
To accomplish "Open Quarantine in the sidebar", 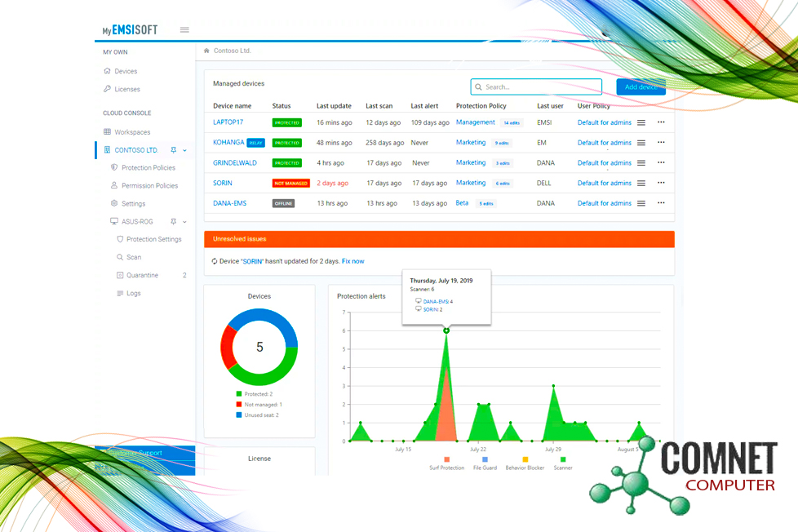I will [142, 275].
